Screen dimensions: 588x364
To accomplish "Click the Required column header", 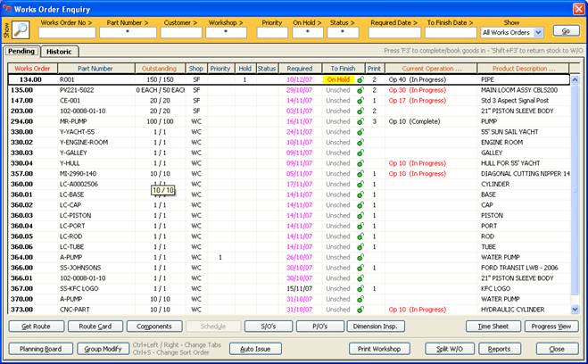I will click(300, 68).
